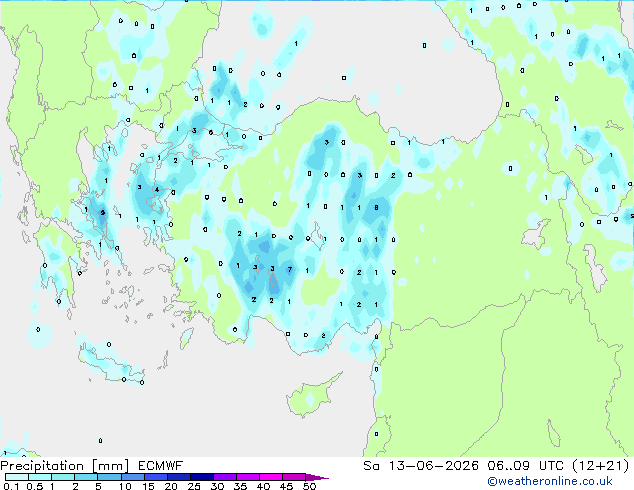Click legend scale label '30'

click(x=217, y=486)
